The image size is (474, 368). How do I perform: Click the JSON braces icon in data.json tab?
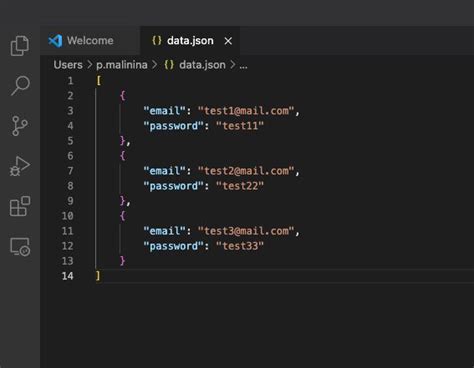(157, 41)
